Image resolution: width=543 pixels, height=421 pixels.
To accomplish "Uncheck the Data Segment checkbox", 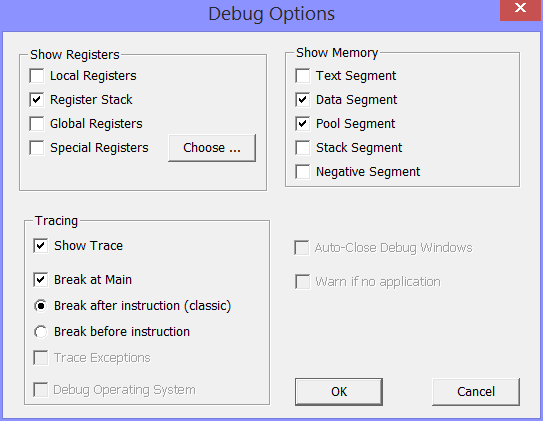I will click(303, 100).
